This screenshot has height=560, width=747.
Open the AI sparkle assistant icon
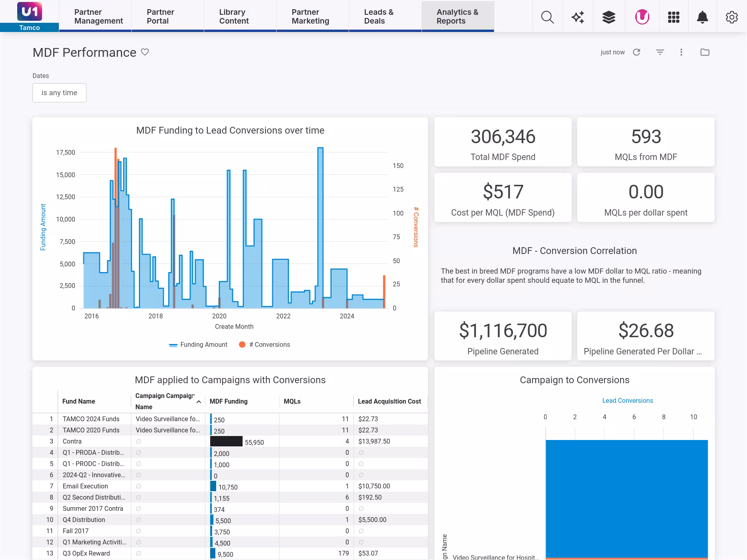click(x=578, y=17)
